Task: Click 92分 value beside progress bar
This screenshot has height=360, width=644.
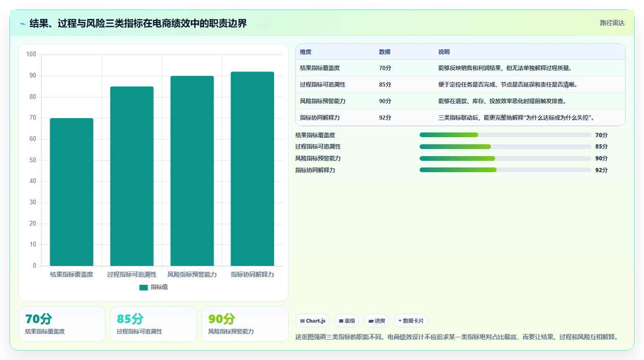Action: click(x=601, y=170)
